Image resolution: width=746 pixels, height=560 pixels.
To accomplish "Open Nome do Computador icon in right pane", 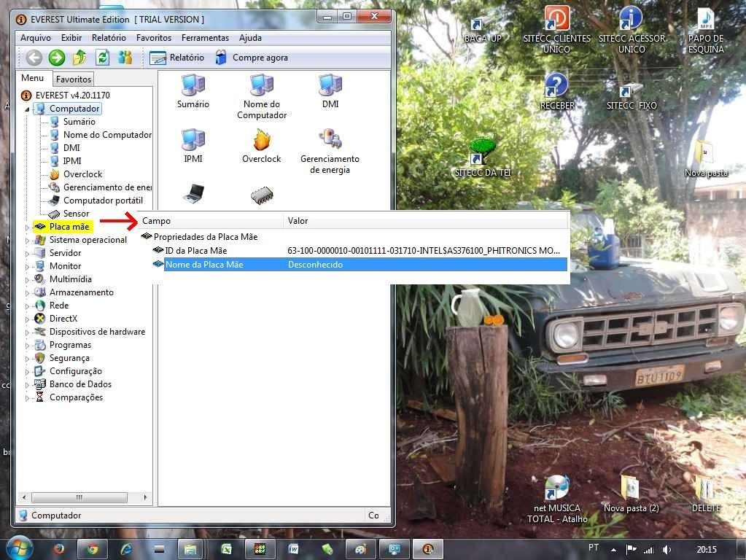I will click(262, 97).
